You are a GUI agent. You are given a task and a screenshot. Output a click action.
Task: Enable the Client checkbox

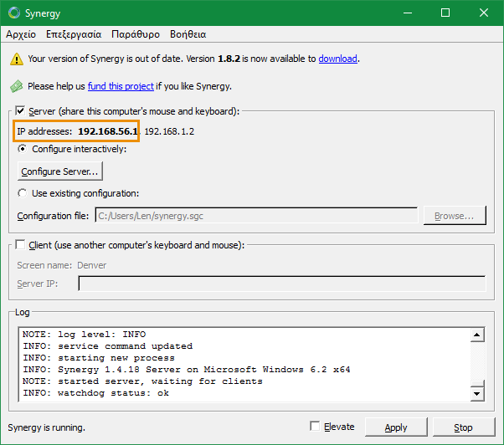pyautogui.click(x=20, y=245)
